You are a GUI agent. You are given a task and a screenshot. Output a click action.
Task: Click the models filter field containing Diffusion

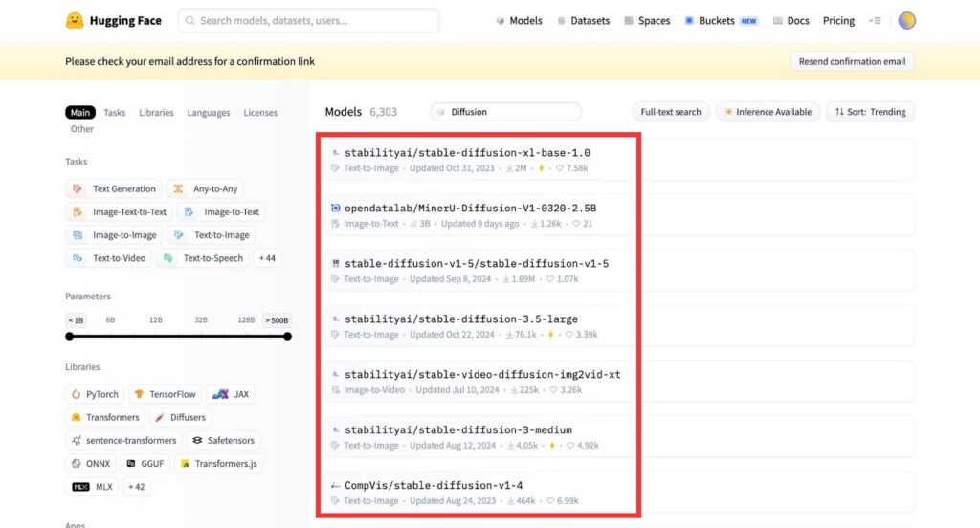pyautogui.click(x=505, y=112)
